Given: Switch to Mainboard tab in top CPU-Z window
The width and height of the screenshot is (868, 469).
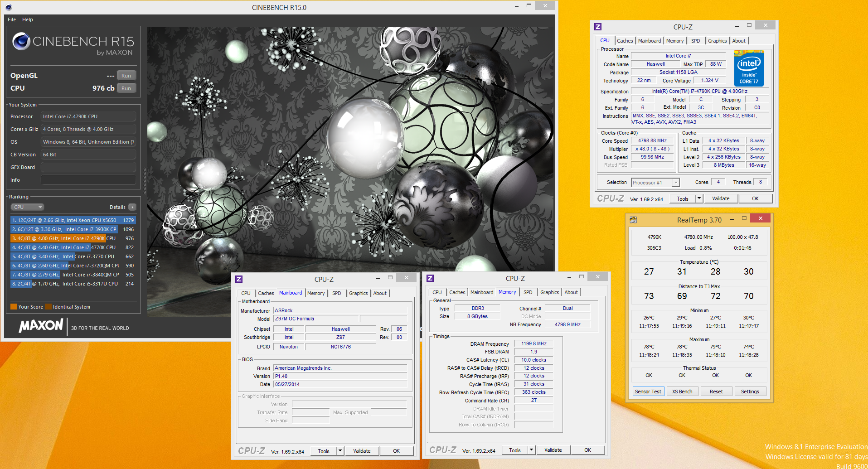Looking at the screenshot, I should click(x=650, y=41).
